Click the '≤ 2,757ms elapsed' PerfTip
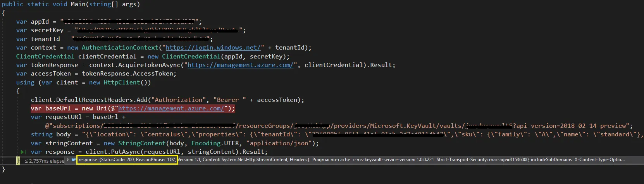 tap(45, 161)
